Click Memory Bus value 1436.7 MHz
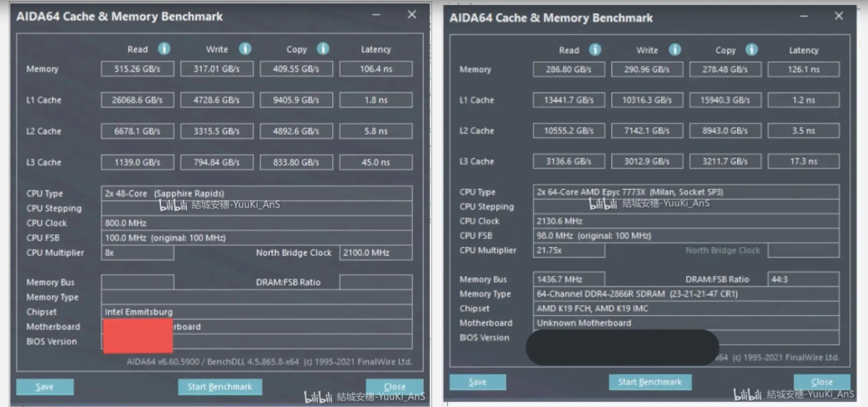This screenshot has height=407, width=868. point(569,279)
